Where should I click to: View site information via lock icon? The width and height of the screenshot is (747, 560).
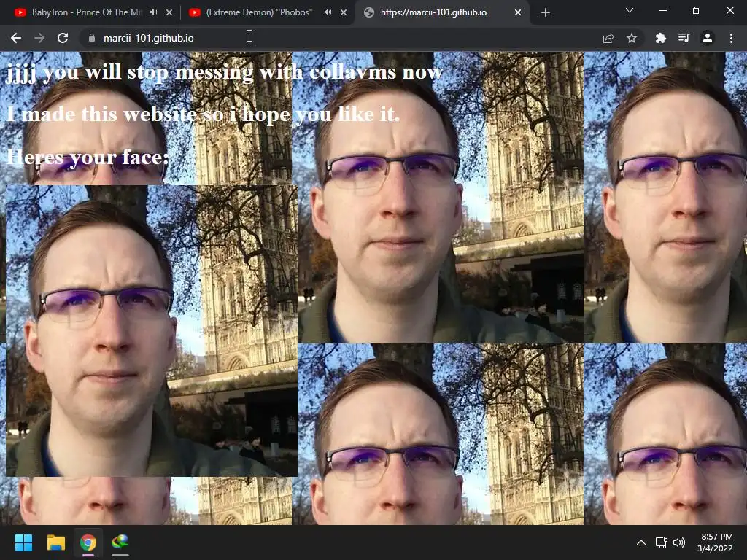click(x=92, y=38)
